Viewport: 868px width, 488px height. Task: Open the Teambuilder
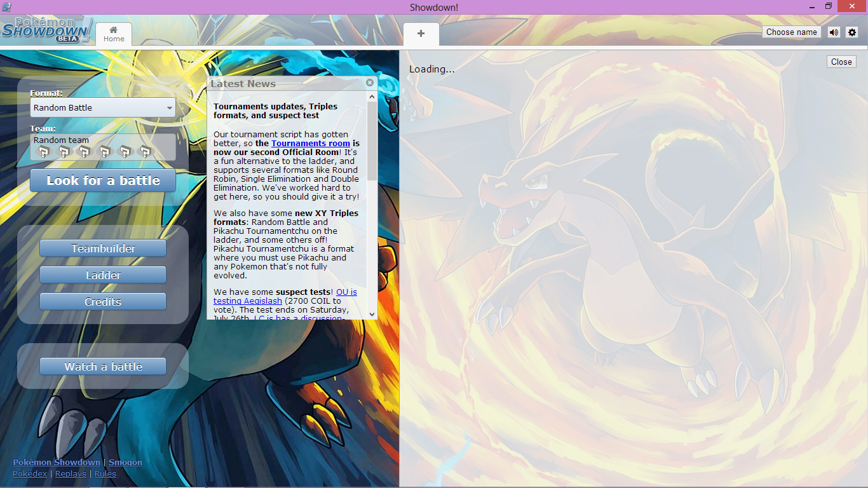click(x=103, y=248)
